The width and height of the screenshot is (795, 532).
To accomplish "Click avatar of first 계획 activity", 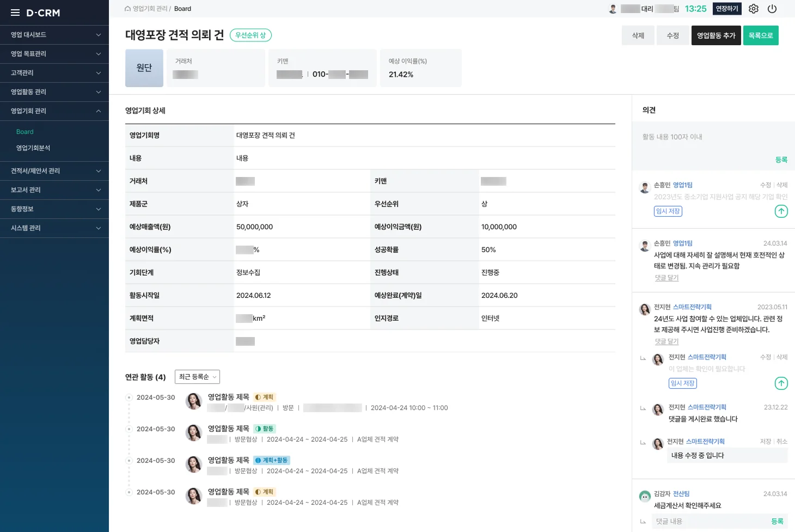I will point(194,401).
